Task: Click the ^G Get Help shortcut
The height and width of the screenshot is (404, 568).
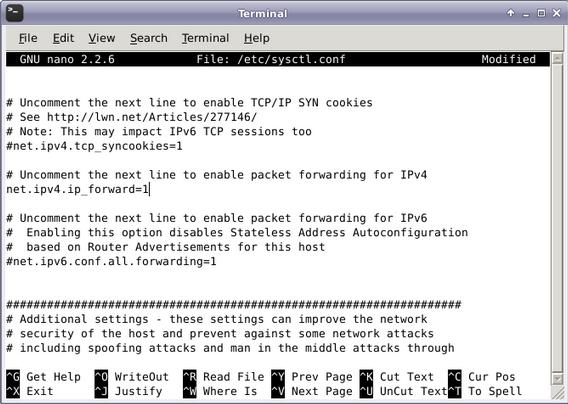Action: [x=43, y=377]
